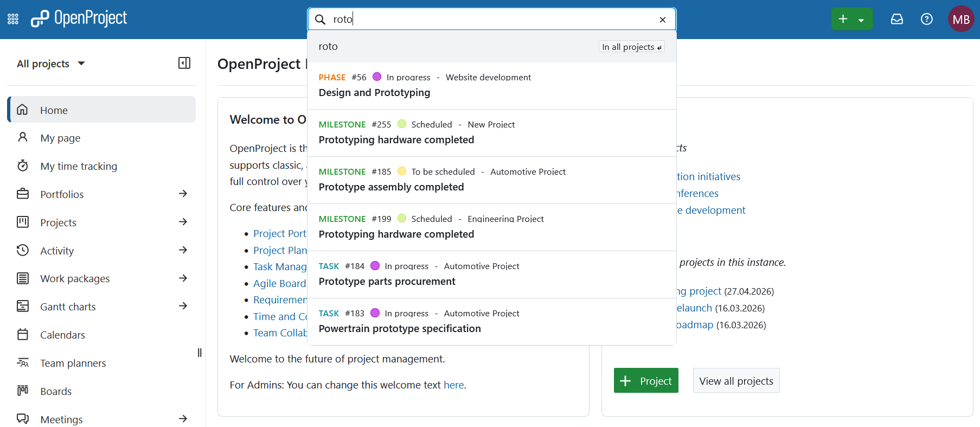Click the Projects sidebar icon

point(22,222)
